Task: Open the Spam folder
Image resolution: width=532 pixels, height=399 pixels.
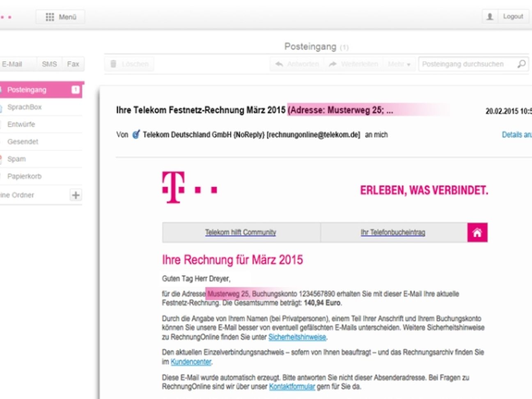Action: [x=41, y=159]
